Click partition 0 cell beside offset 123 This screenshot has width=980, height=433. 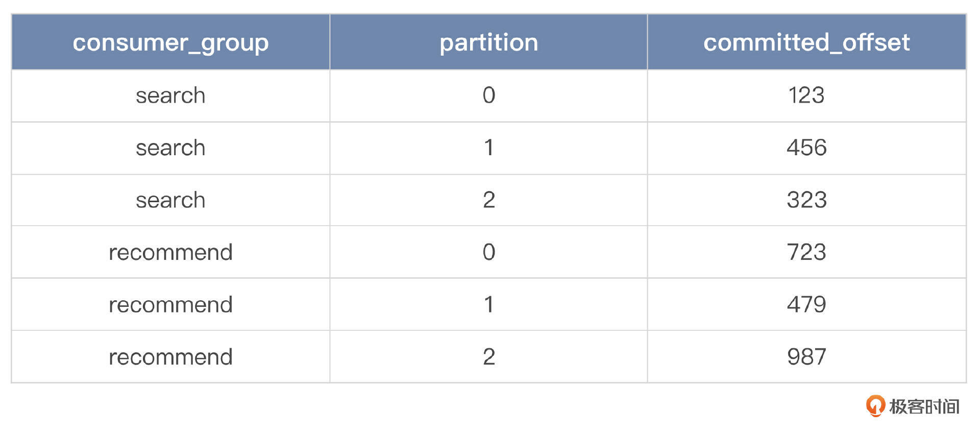[x=488, y=95]
